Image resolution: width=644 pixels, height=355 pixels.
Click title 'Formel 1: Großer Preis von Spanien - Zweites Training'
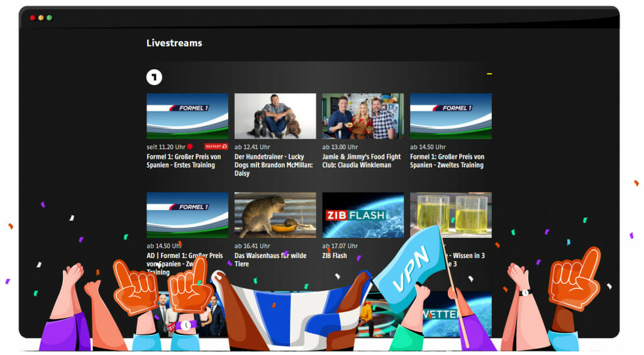(x=447, y=161)
